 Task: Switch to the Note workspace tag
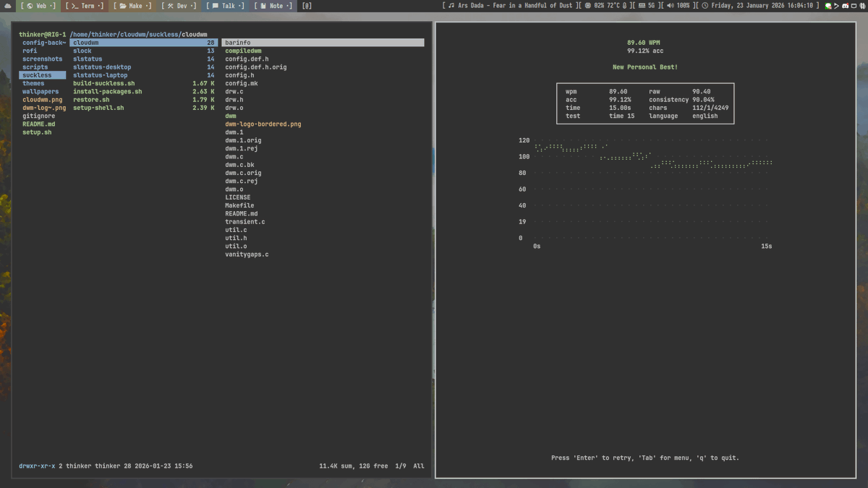click(x=275, y=6)
